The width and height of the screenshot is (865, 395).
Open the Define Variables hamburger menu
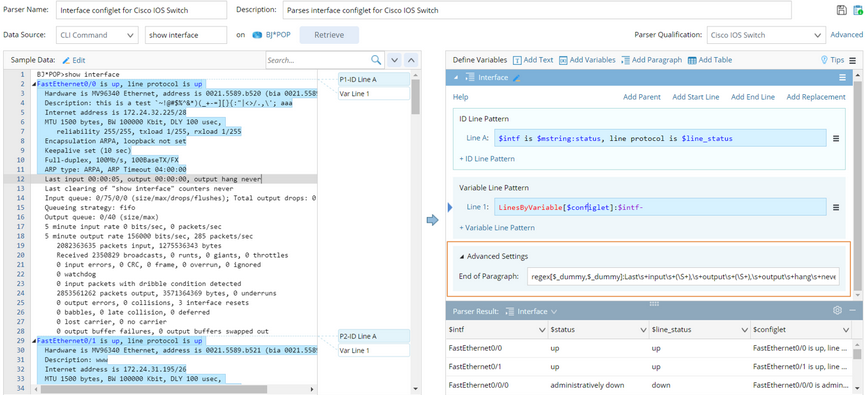(853, 60)
